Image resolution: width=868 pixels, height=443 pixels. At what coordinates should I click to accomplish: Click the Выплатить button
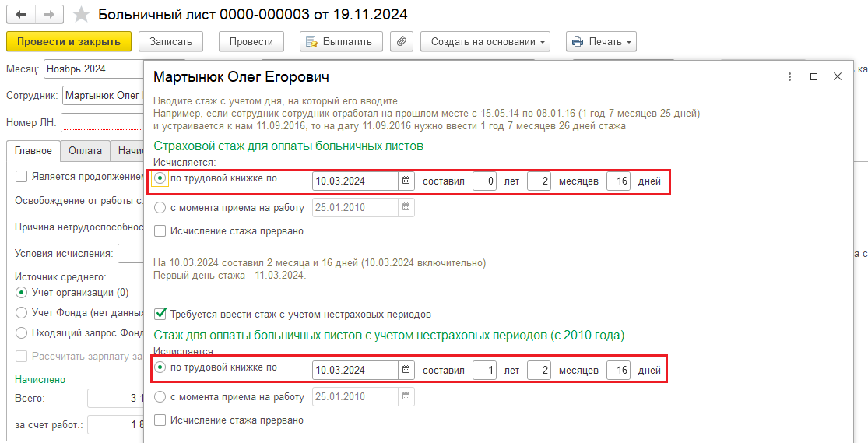tap(342, 41)
